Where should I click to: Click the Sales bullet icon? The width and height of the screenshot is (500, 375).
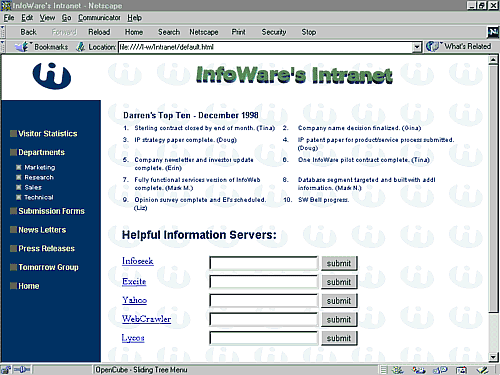pos(19,187)
